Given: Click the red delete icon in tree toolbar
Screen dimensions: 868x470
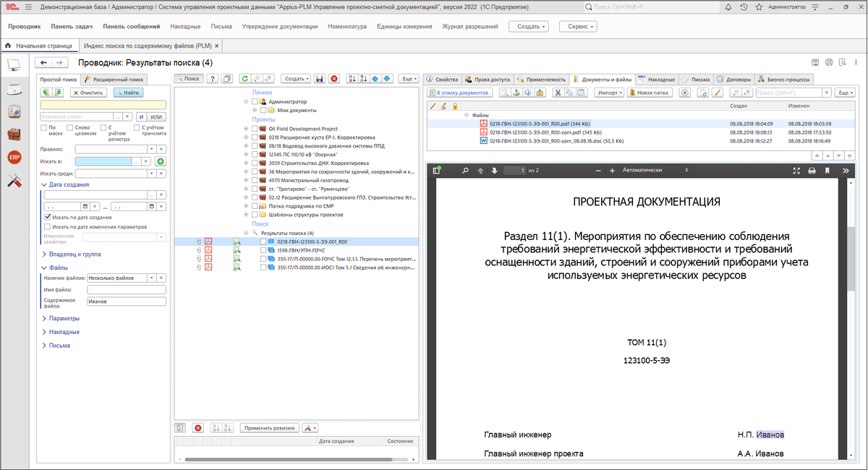Looking at the screenshot, I should click(333, 78).
